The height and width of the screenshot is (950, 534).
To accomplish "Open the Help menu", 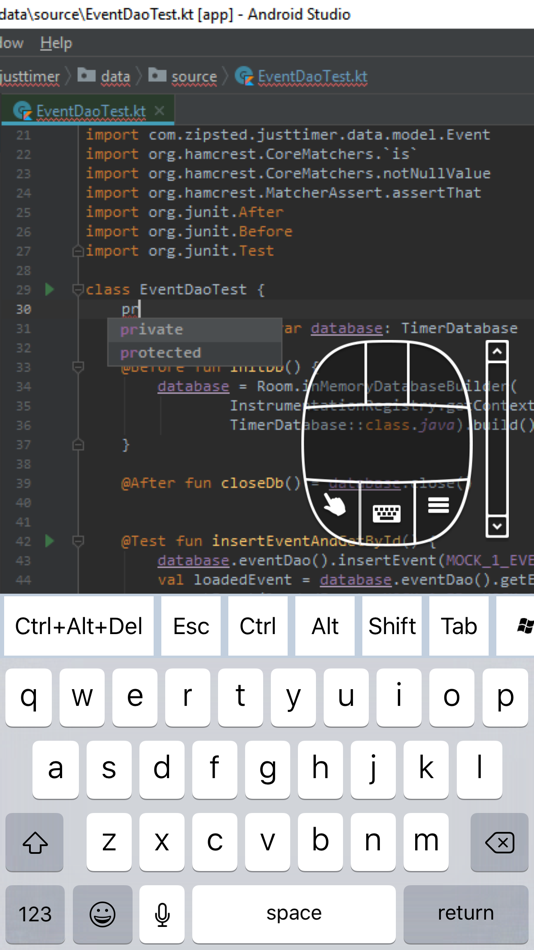I will click(x=56, y=43).
